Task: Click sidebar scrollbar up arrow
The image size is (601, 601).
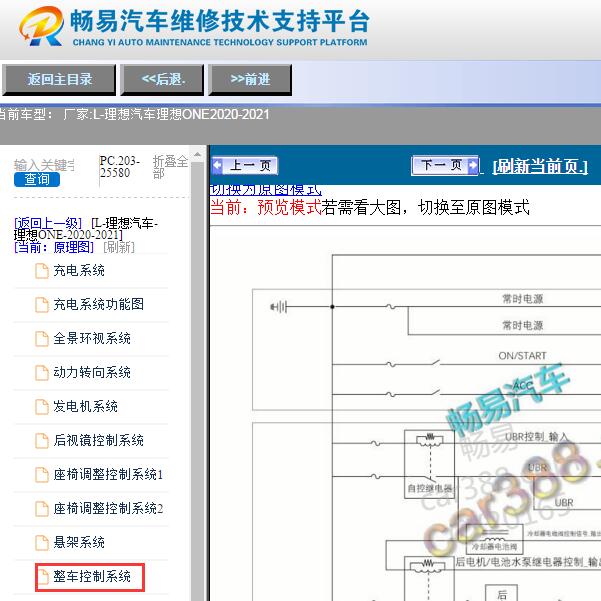Action: click(197, 154)
